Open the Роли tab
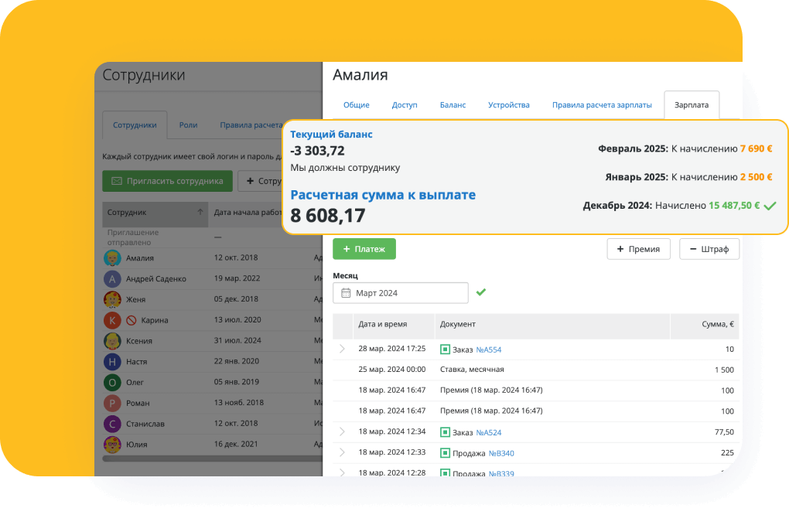Viewport: 789px width, 532px height. click(188, 124)
